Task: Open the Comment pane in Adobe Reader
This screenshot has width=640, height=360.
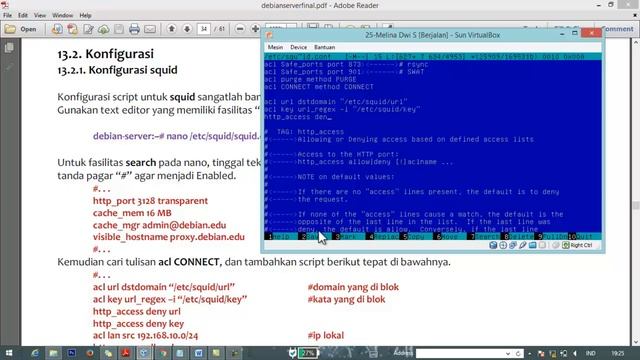Action: coord(617,29)
